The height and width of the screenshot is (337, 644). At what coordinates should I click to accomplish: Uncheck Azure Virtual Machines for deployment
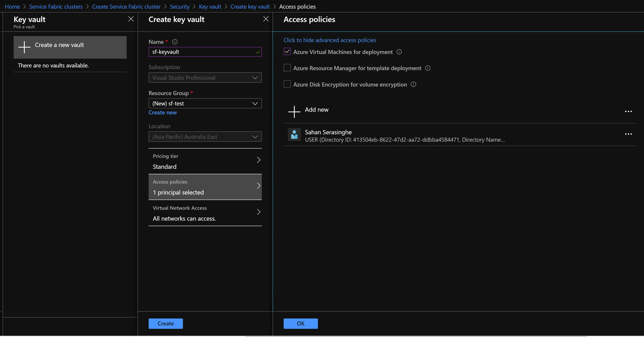[x=287, y=51]
